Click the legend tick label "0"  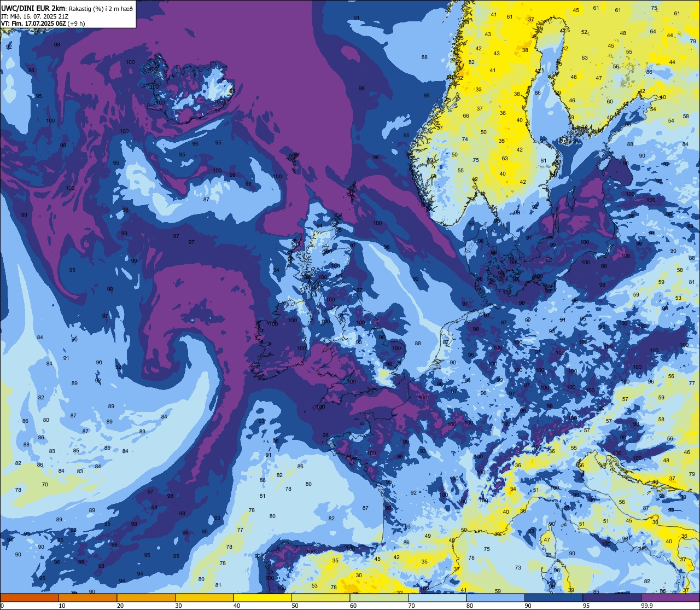(3, 606)
